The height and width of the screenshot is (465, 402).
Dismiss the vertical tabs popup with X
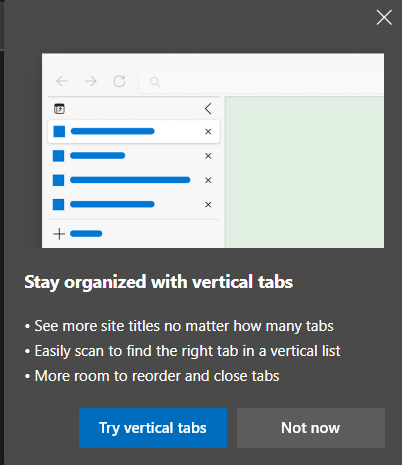click(x=384, y=17)
